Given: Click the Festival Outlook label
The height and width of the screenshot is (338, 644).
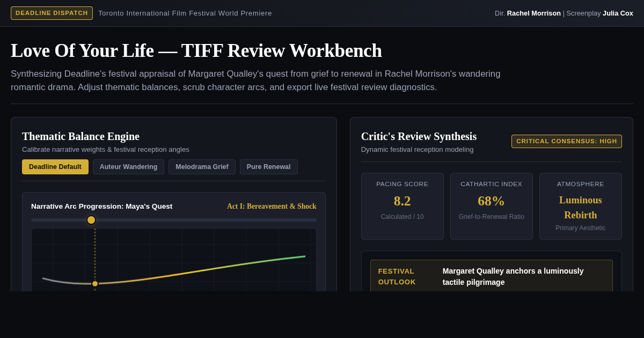Looking at the screenshot, I should [397, 277].
